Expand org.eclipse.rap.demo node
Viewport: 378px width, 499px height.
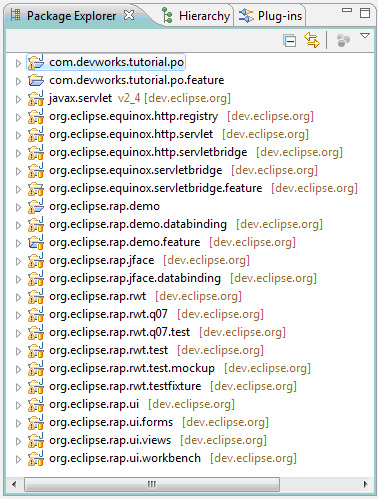[x=18, y=207]
